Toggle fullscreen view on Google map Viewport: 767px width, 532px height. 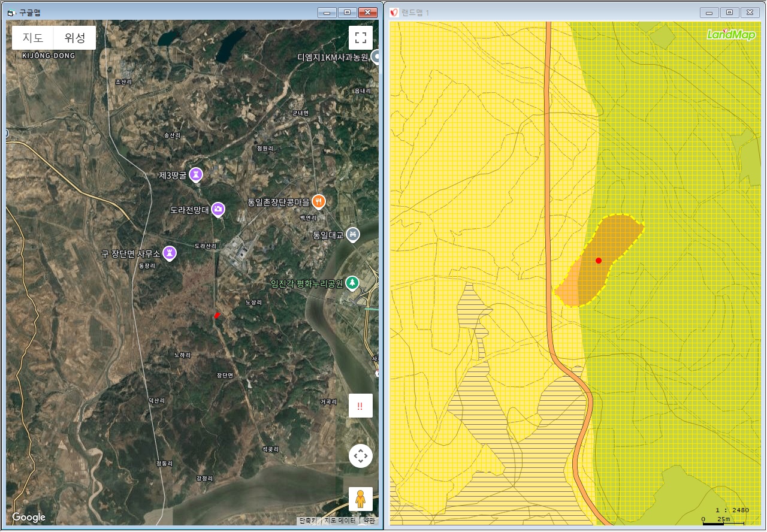pyautogui.click(x=361, y=38)
